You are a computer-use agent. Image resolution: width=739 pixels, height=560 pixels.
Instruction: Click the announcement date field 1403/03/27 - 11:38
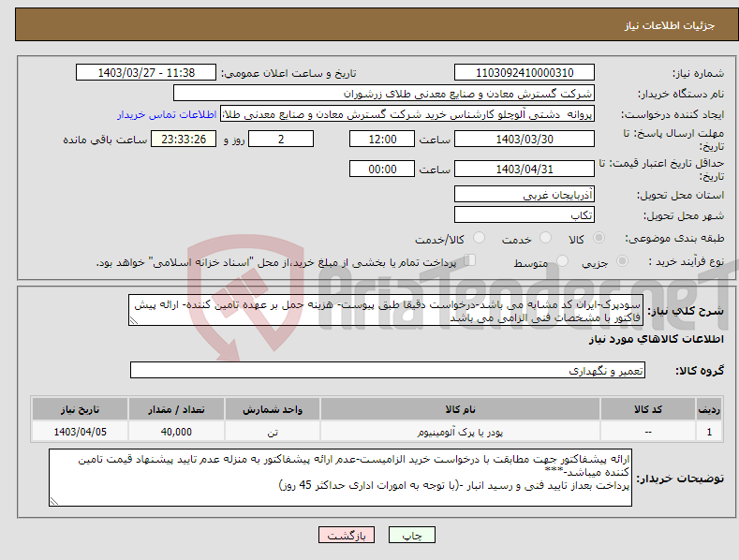click(x=146, y=73)
